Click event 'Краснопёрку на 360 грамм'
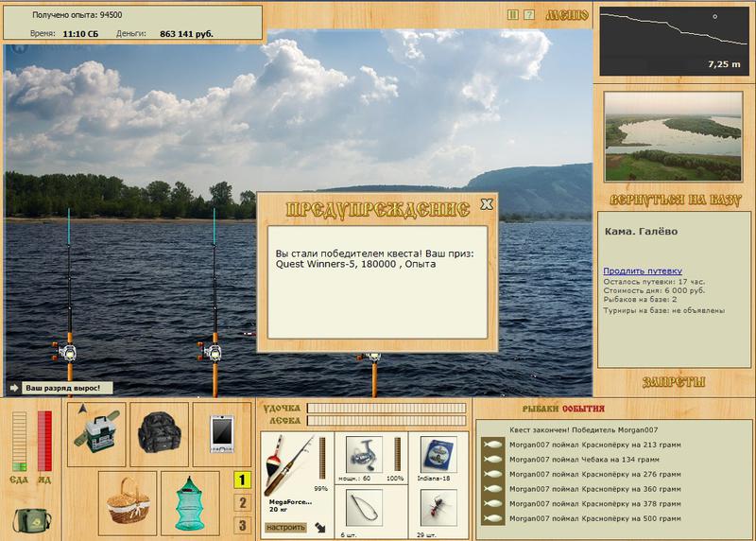756x541 pixels. 595,489
